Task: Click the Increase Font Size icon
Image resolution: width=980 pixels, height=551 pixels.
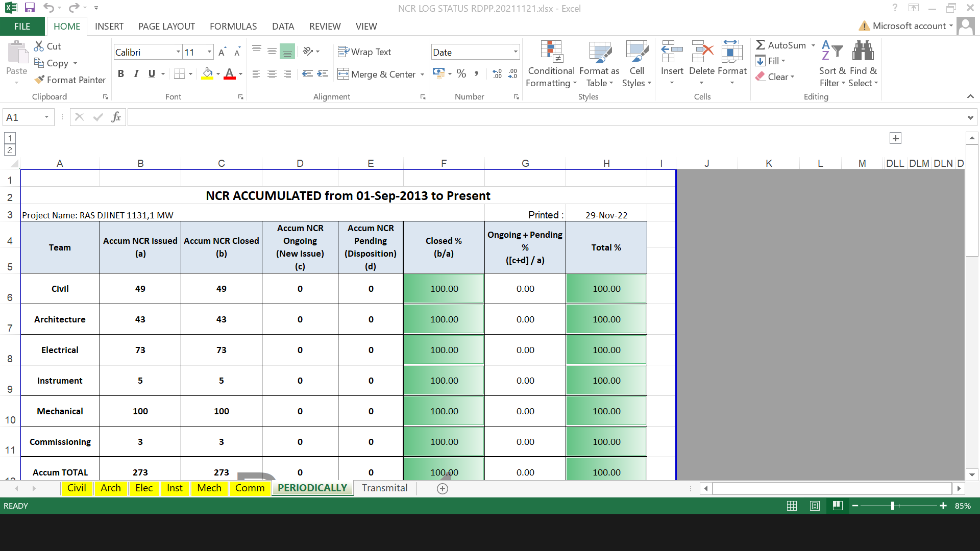Action: 222,52
